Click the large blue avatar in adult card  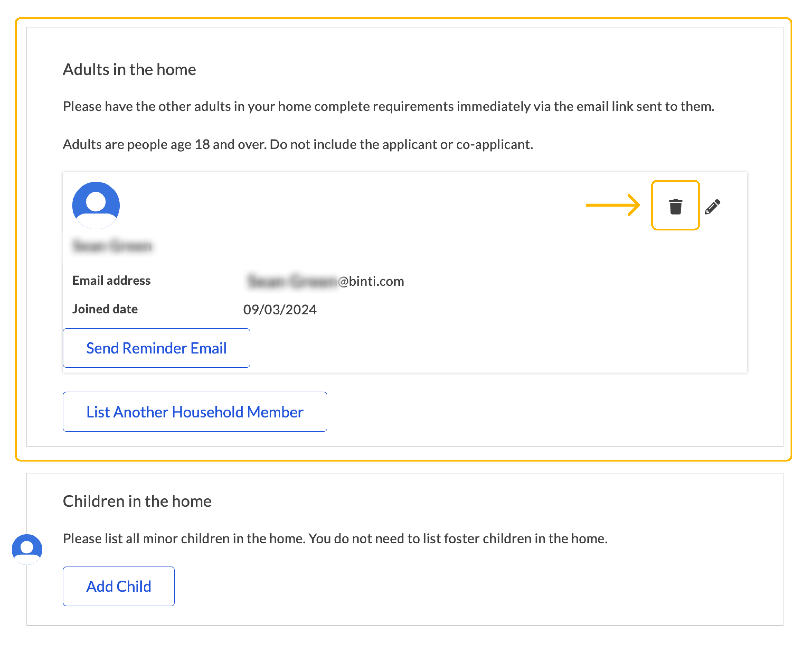tap(96, 205)
